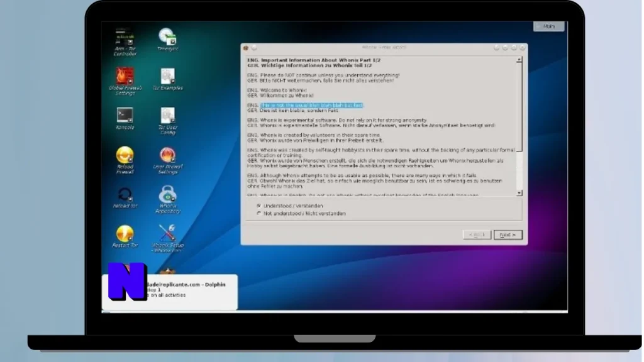This screenshot has width=644, height=362.
Task: Open the Tor User Config icon
Action: [167, 121]
